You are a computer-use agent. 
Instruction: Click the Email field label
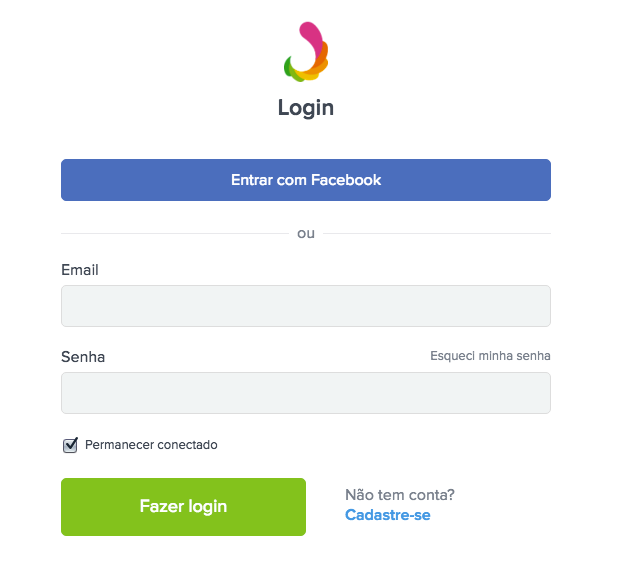[x=80, y=270]
